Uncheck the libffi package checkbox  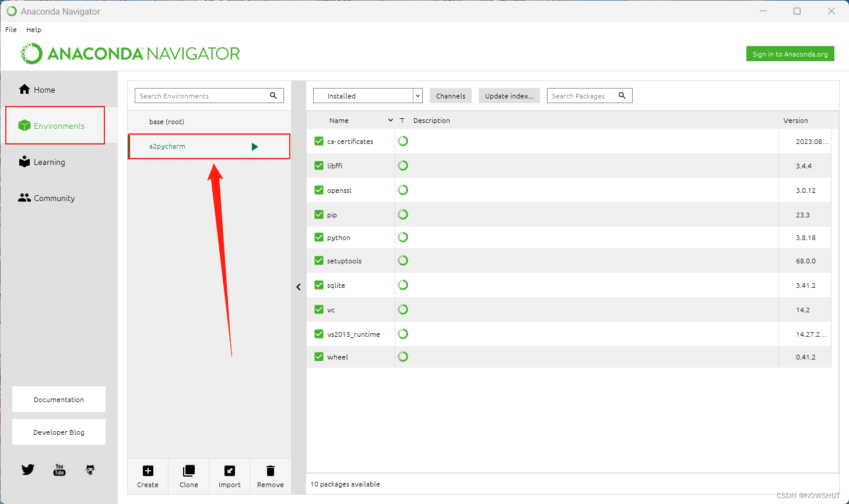click(319, 165)
